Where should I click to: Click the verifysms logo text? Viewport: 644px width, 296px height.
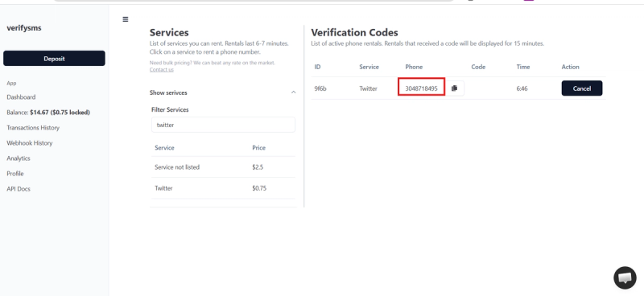click(x=24, y=28)
